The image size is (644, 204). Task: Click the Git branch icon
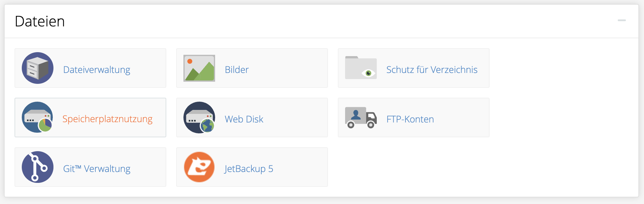point(38,167)
